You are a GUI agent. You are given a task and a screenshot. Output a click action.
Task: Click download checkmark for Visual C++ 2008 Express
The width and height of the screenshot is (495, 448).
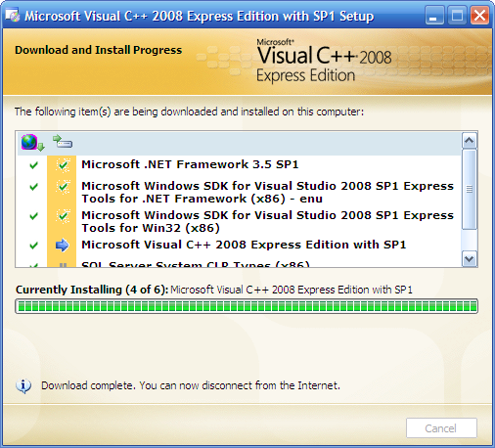33,246
